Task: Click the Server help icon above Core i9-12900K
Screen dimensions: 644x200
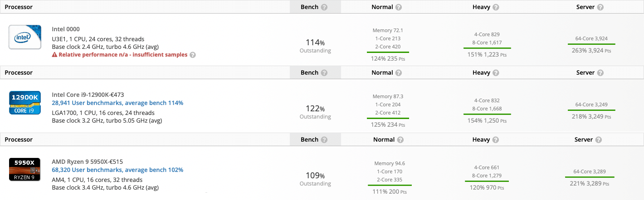Action: tap(600, 73)
